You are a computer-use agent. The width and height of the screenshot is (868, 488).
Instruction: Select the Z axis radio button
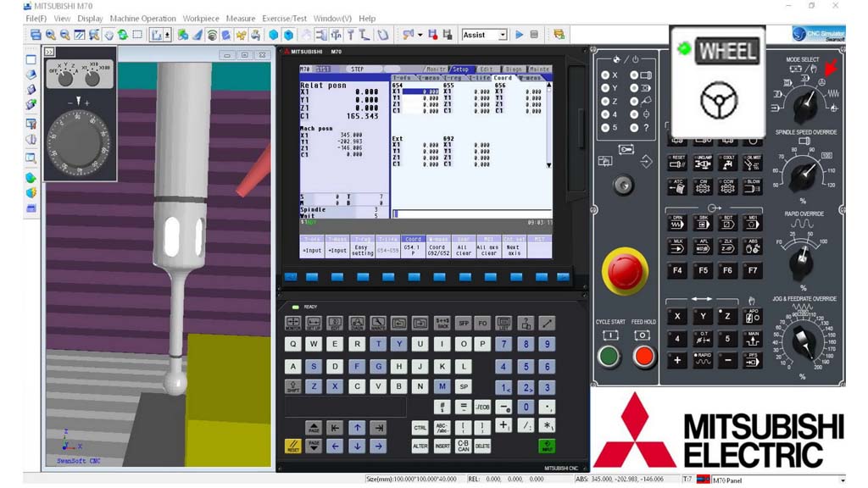pos(605,102)
